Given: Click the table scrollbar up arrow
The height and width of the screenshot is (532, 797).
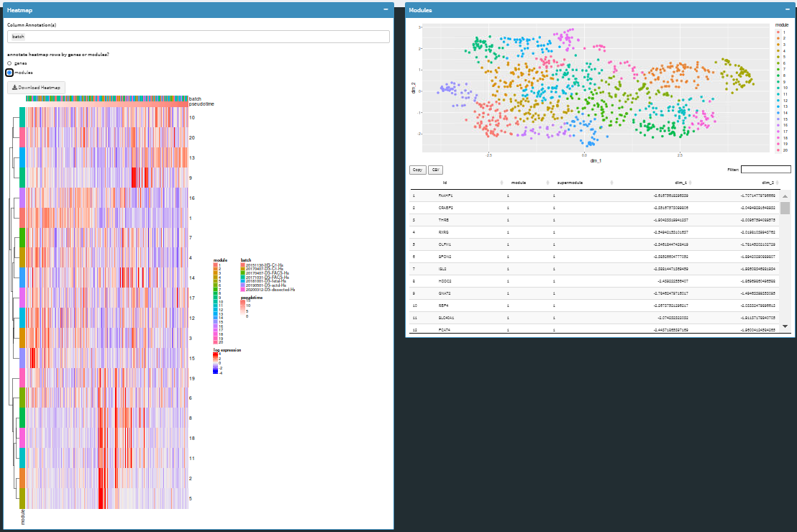Looking at the screenshot, I should click(785, 196).
